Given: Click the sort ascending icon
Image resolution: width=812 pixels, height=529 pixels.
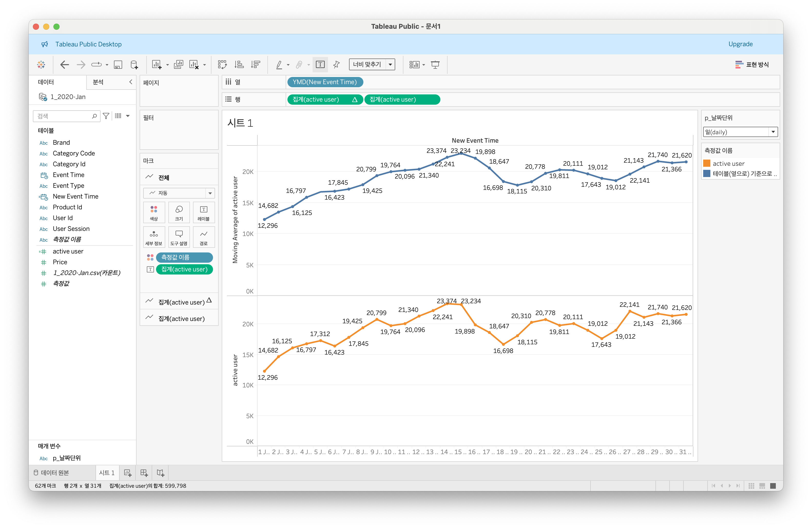Looking at the screenshot, I should click(x=239, y=64).
